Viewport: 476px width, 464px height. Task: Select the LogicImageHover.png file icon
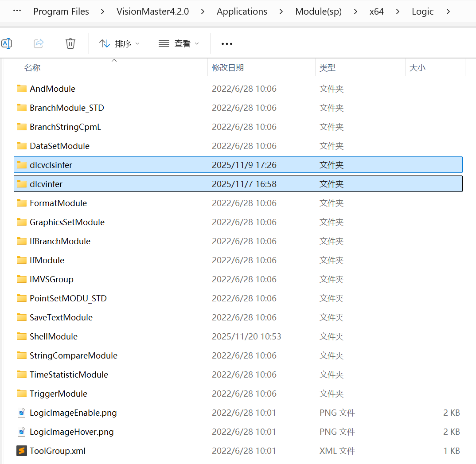click(22, 432)
